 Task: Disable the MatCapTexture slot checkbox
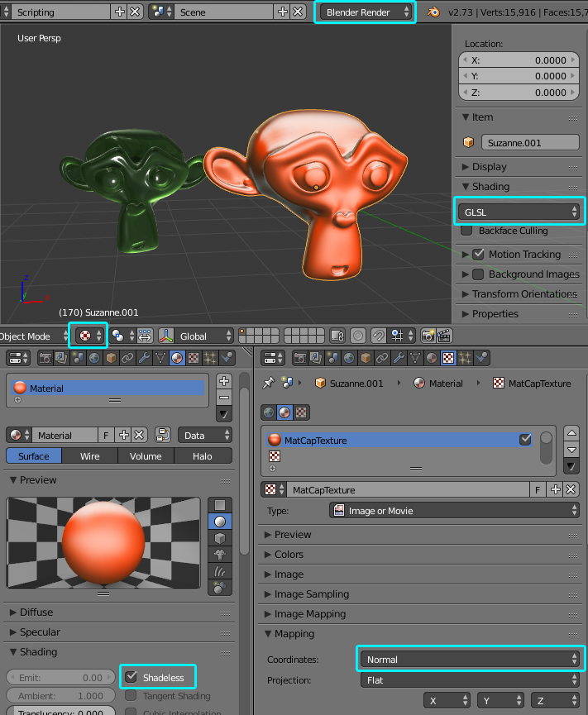pos(525,440)
